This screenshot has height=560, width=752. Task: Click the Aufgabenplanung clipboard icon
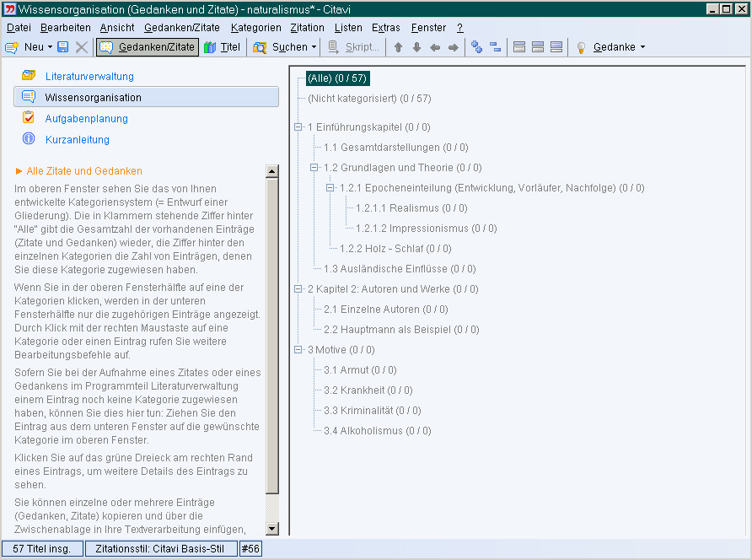pos(29,118)
